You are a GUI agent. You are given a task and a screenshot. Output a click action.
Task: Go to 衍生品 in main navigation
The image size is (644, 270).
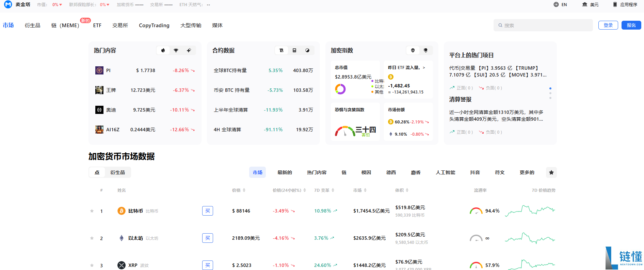(x=32, y=25)
